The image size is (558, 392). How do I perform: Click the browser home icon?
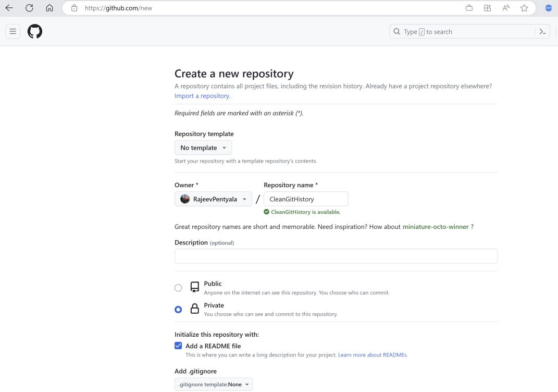pos(49,8)
